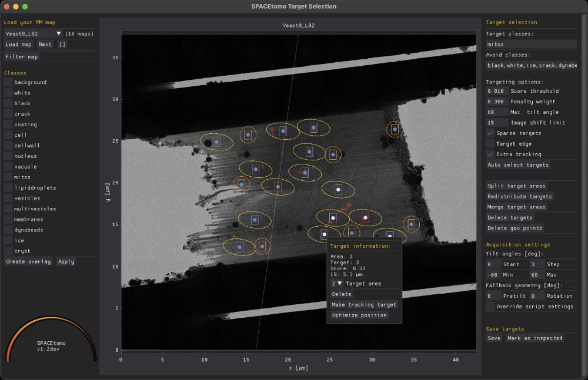
Task: Edit the tilt Max angle field
Action: coord(537,275)
